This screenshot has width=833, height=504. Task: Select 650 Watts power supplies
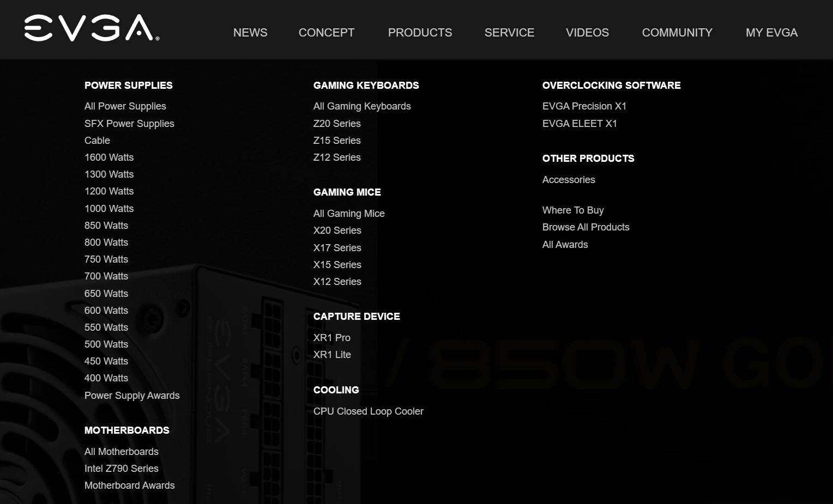click(106, 294)
